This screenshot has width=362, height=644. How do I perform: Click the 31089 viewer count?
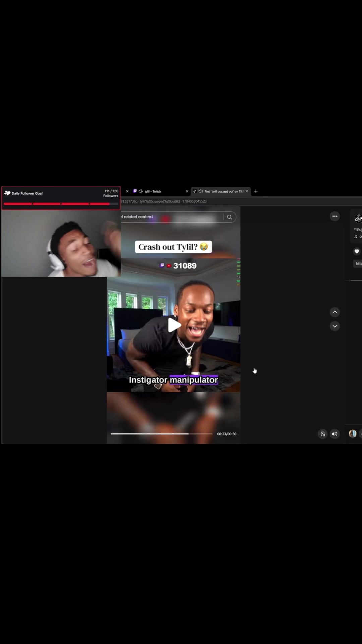point(185,266)
